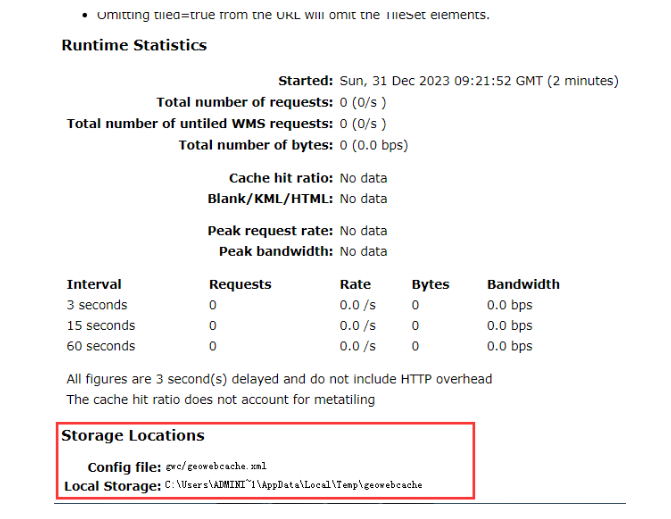Click the 60 seconds interval row
This screenshot has height=519, width=671.
click(x=100, y=346)
